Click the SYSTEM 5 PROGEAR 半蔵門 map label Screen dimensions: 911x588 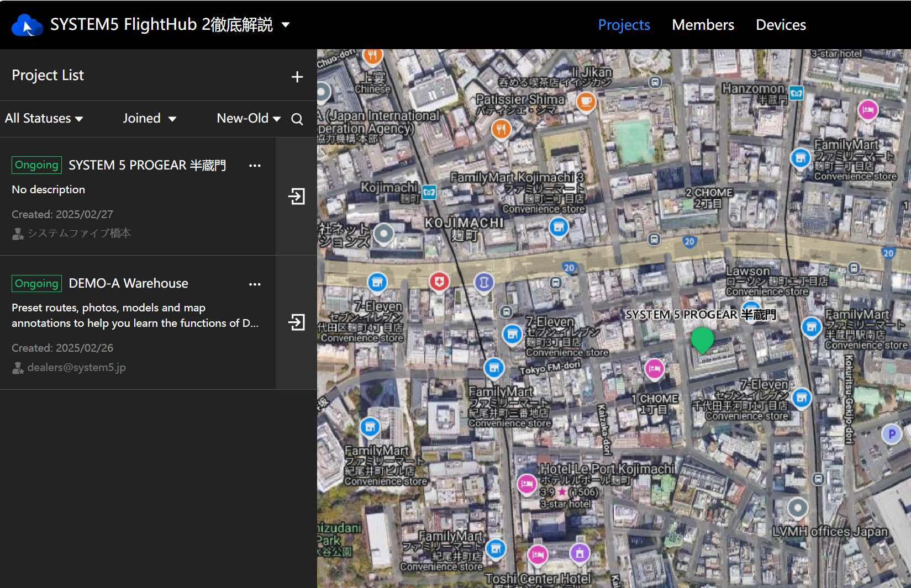tap(701, 314)
